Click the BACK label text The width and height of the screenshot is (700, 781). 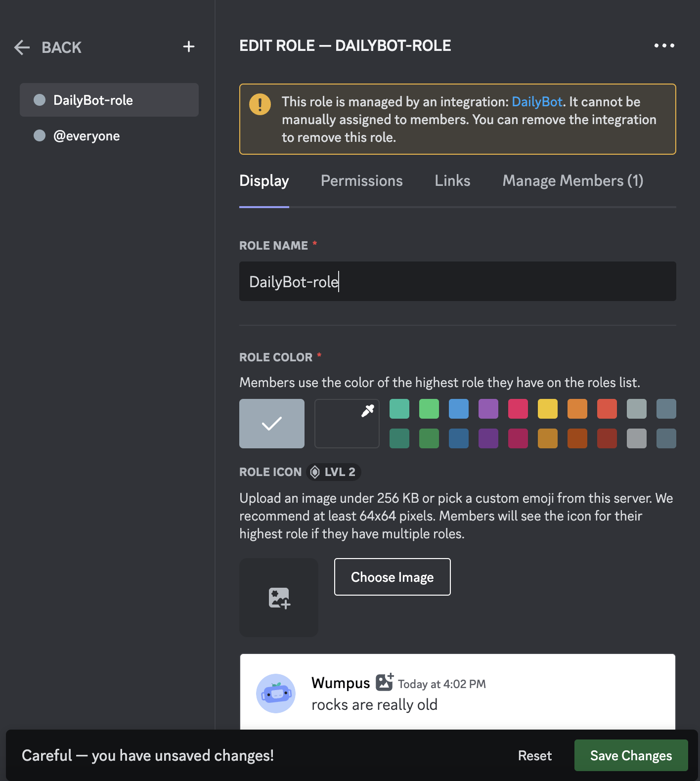[61, 47]
